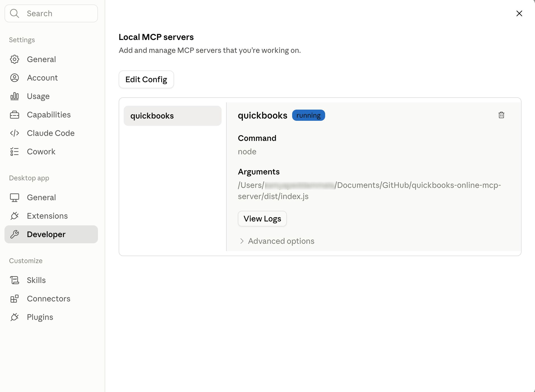The height and width of the screenshot is (392, 535).
Task: Open the Plugins page
Action: tap(51, 317)
